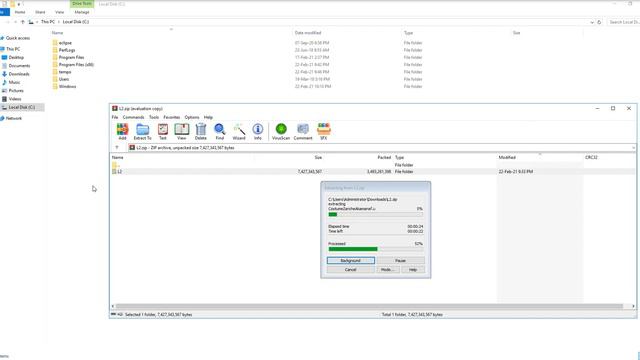Click the up-one-level arrow in WinRAR
Viewport: 640px width, 360px height.
coord(117,148)
